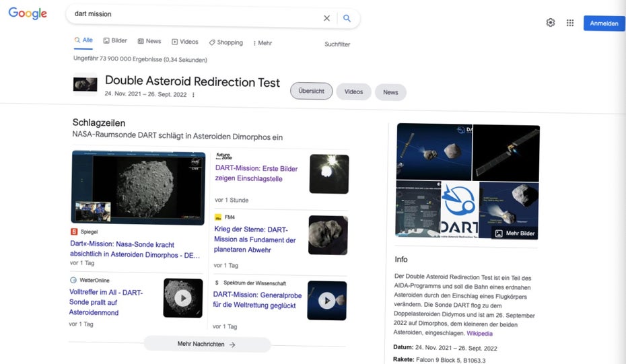The image size is (626, 364).
Task: Click the Anmelden sign-in button
Action: (x=604, y=24)
